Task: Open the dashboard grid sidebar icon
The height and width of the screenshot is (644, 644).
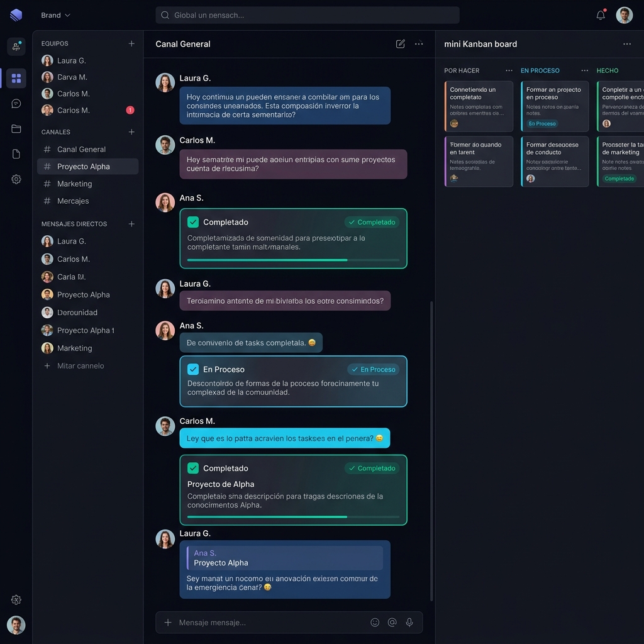Action: 16,78
